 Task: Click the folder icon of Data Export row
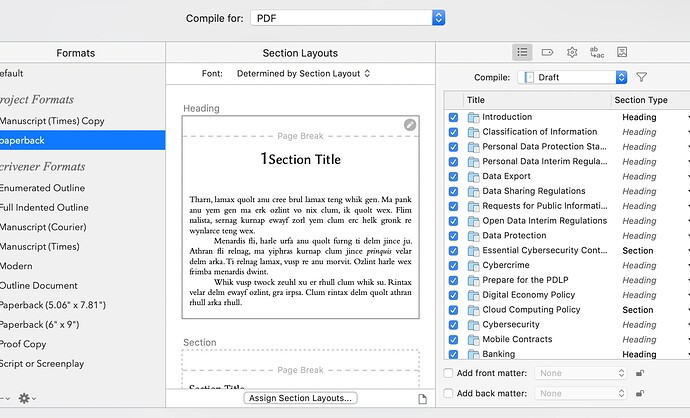coord(473,176)
